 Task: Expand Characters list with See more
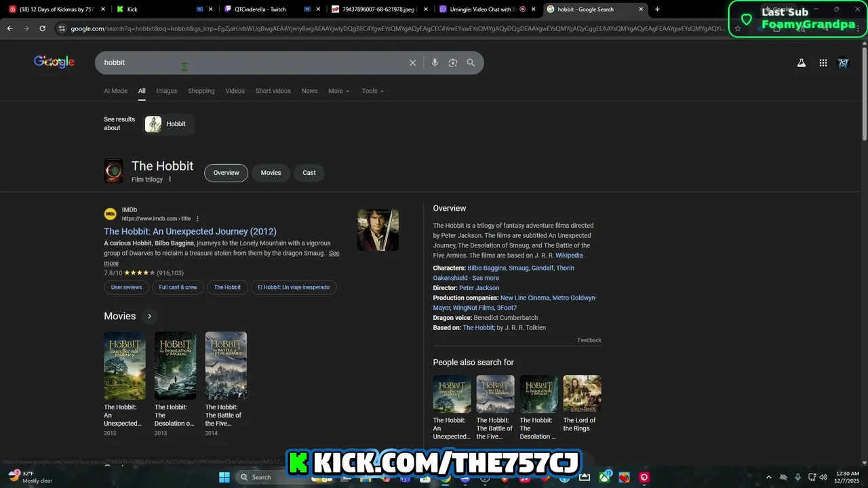click(486, 278)
